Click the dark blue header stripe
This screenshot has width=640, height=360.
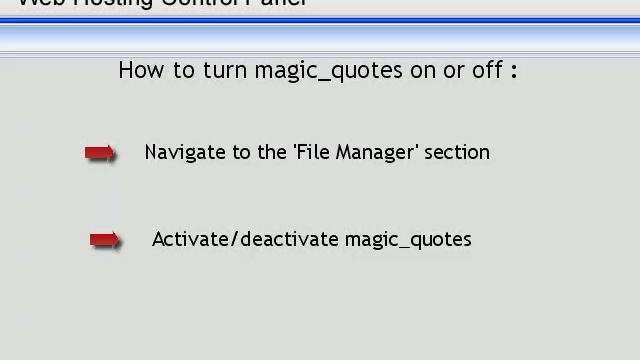click(x=320, y=20)
